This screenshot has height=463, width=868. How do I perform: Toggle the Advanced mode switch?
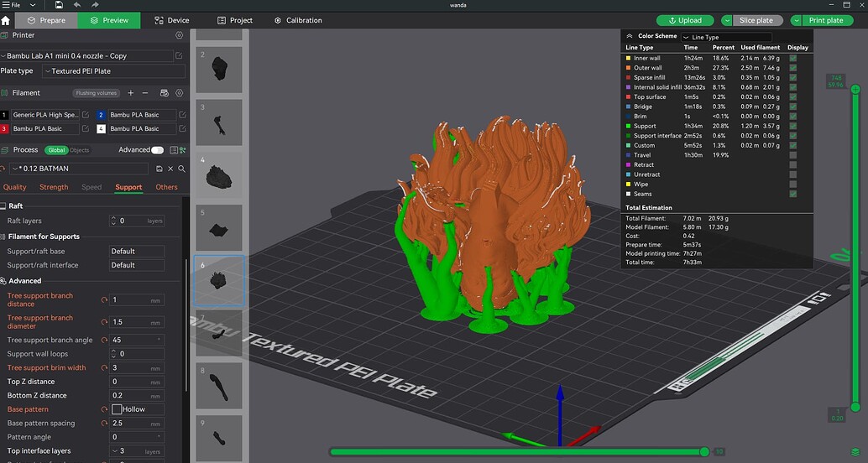pos(158,150)
